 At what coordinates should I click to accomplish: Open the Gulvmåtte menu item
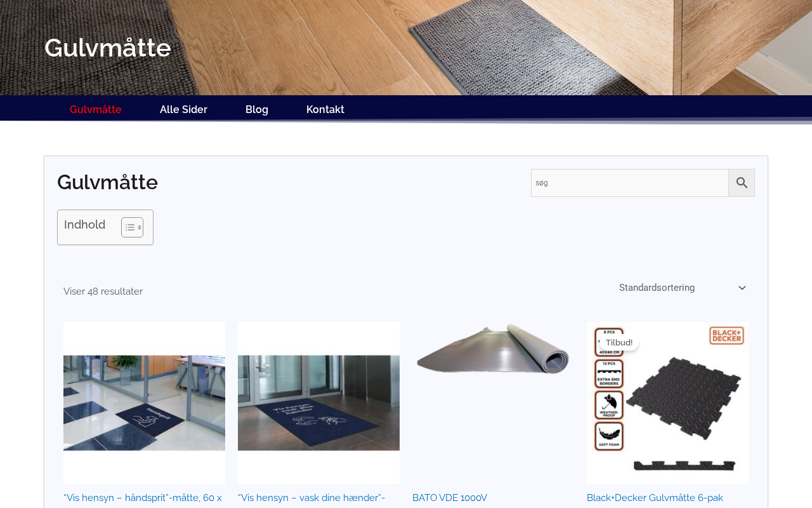[96, 109]
